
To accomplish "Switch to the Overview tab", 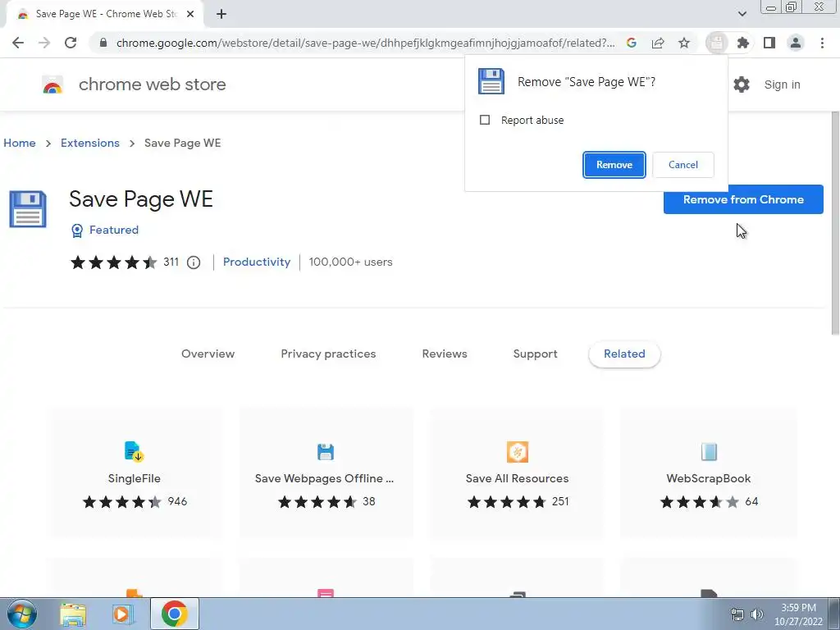I will pos(208,354).
